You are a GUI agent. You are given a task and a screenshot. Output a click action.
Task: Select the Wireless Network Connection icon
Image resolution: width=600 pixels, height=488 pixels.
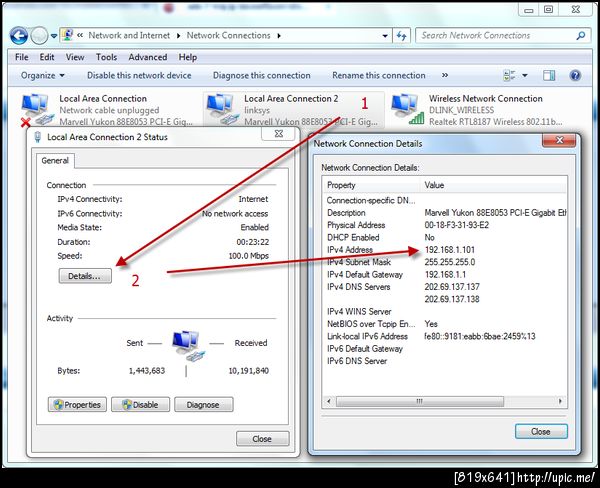408,109
